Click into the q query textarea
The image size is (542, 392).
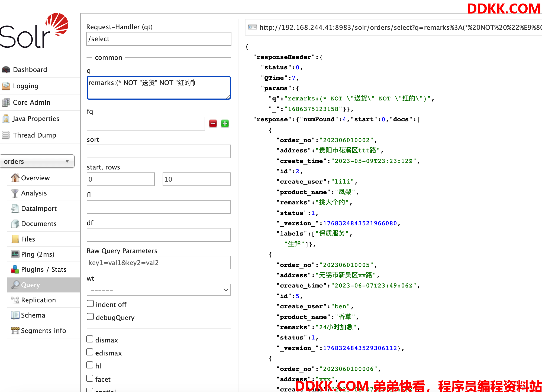159,88
